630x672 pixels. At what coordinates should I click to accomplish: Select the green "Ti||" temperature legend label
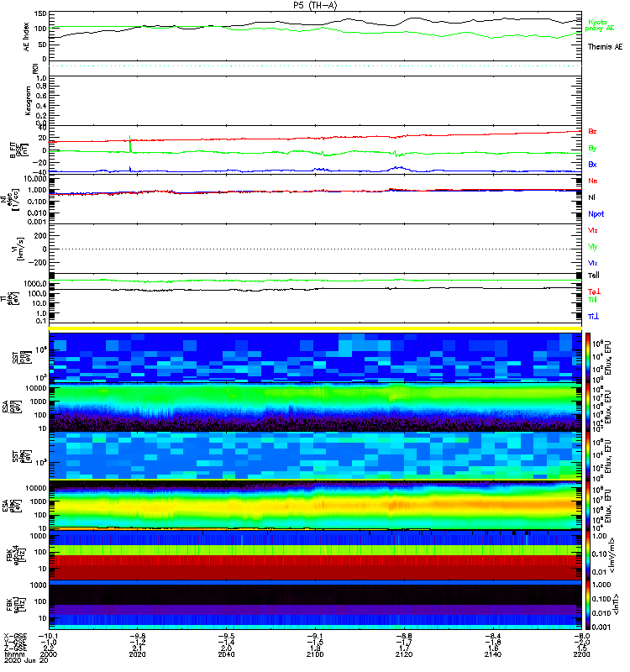click(x=592, y=300)
